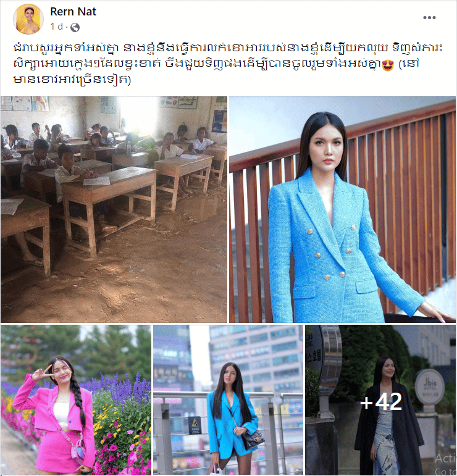Open Rern Nat's profile from the name
This screenshot has width=457, height=476.
(x=73, y=12)
